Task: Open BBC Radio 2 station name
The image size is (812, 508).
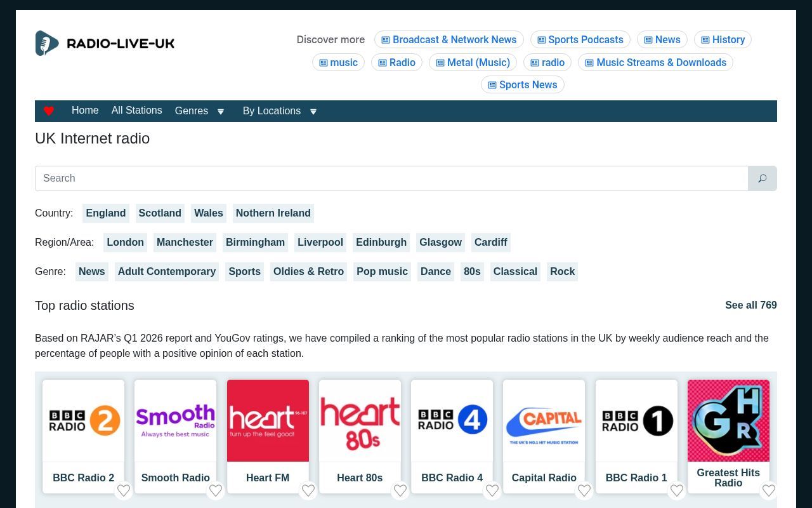Action: point(84,478)
